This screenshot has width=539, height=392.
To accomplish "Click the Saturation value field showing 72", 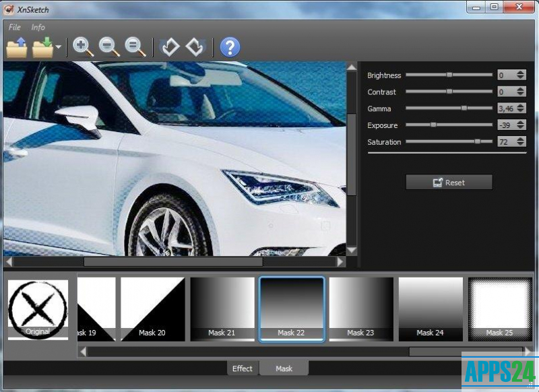I will [505, 142].
